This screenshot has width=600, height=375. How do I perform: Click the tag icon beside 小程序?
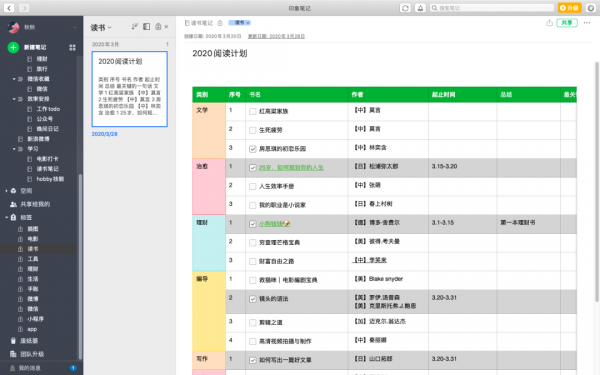21,319
